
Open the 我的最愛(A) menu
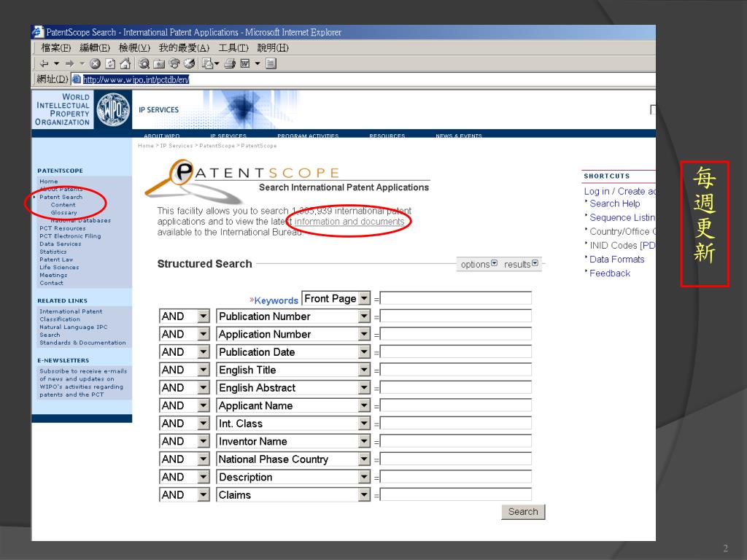click(184, 47)
